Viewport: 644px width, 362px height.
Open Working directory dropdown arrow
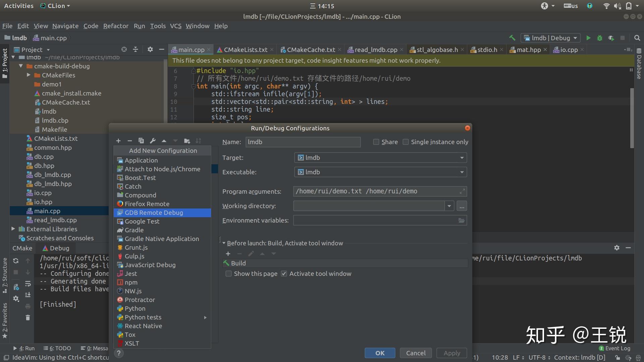[449, 206]
